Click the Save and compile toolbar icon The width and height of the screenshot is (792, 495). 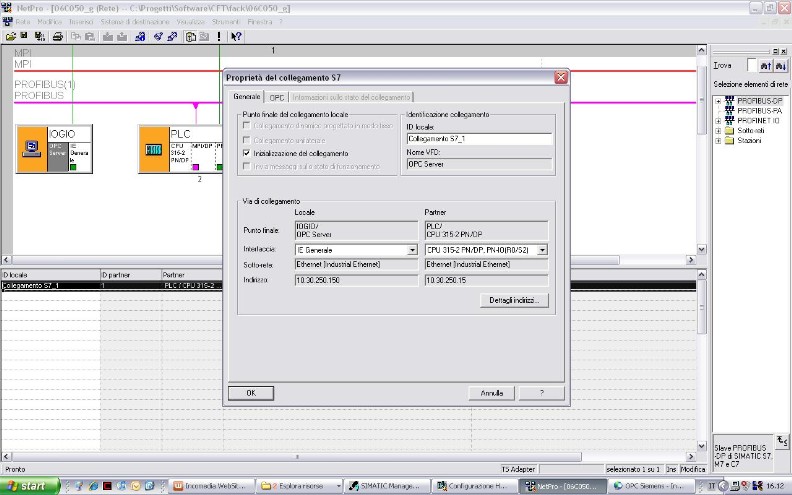[x=39, y=36]
